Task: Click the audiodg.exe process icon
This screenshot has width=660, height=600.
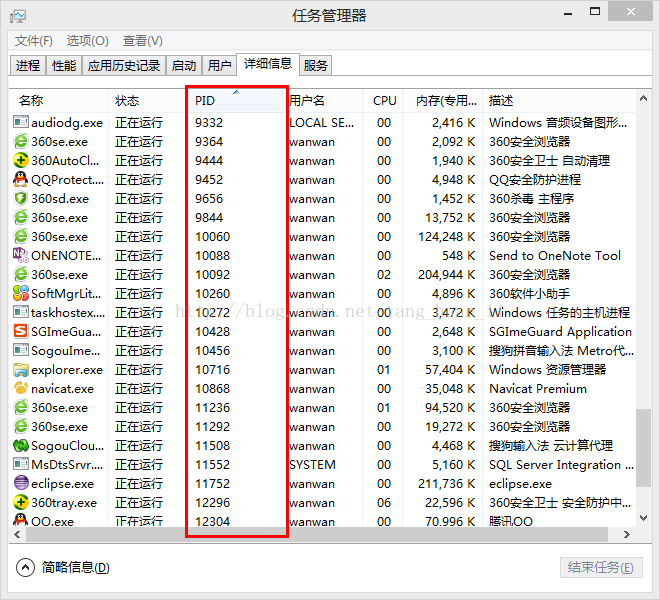Action: point(21,122)
